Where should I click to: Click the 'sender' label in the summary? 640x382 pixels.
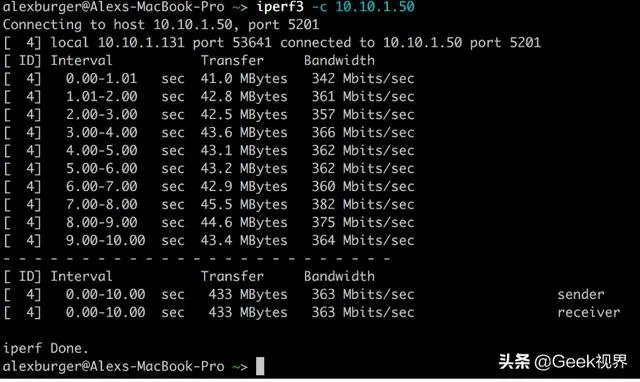(x=581, y=294)
